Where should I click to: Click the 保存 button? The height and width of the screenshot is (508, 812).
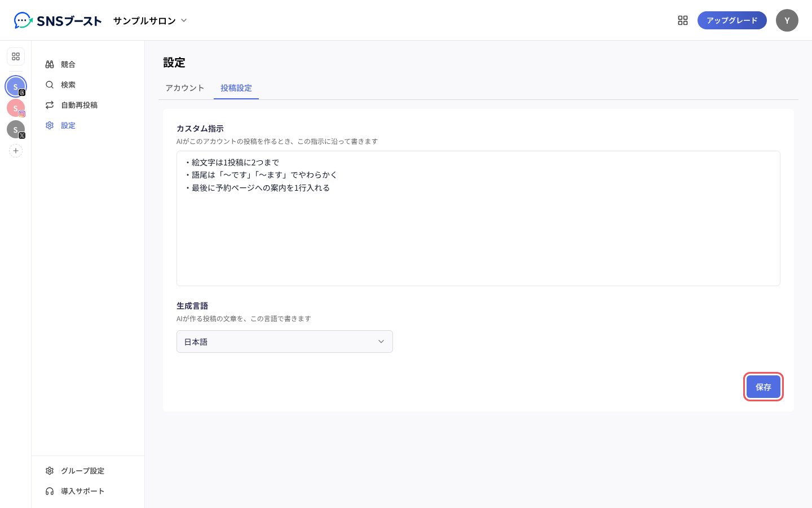coord(764,387)
